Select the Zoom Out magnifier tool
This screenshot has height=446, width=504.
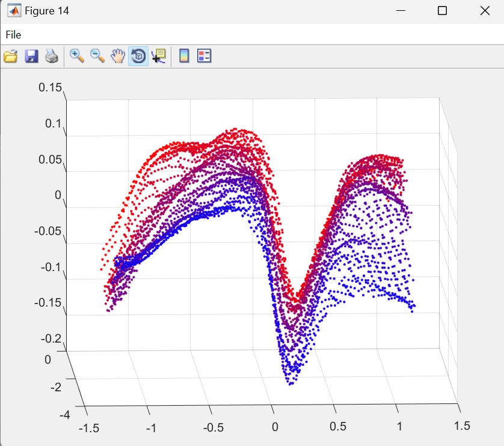(x=97, y=57)
